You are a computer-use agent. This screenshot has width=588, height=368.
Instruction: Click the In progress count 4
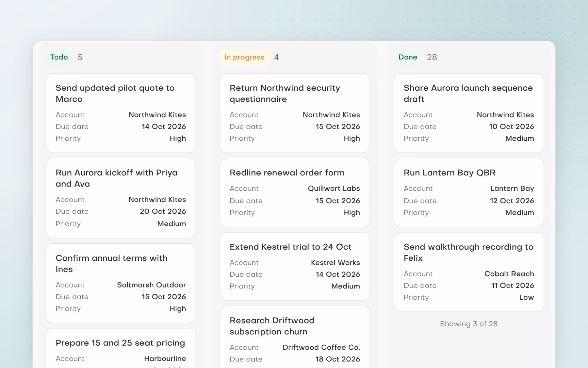coord(276,57)
